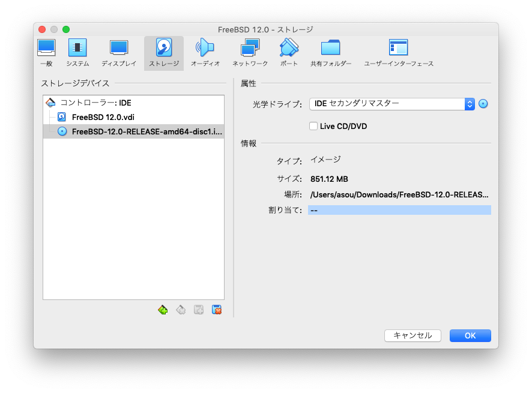The image size is (532, 393).
Task: Click the remove storage attachment icon
Action: pos(217,310)
